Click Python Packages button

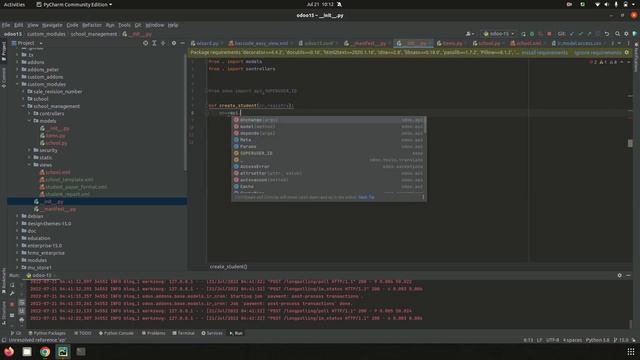46,333
